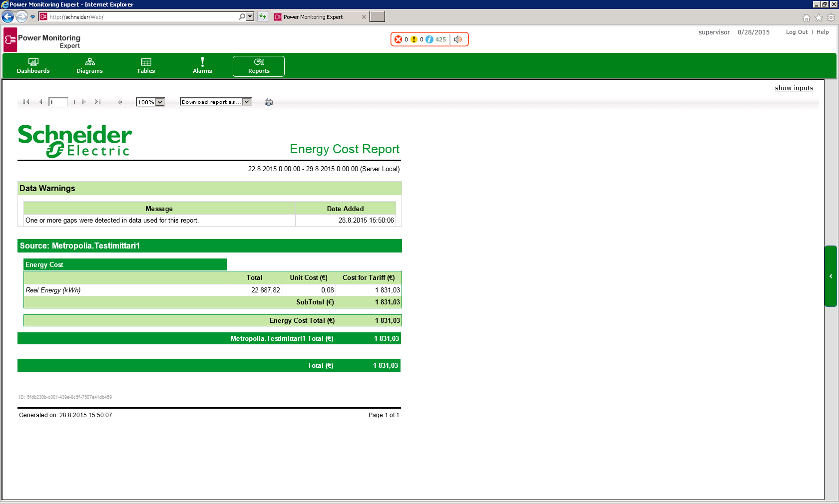This screenshot has height=504, width=839.
Task: Open browser Tools gear icon
Action: (831, 17)
